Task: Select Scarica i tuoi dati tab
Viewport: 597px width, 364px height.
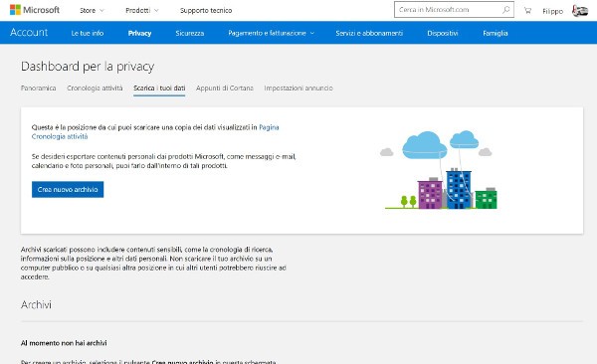Action: tap(159, 88)
